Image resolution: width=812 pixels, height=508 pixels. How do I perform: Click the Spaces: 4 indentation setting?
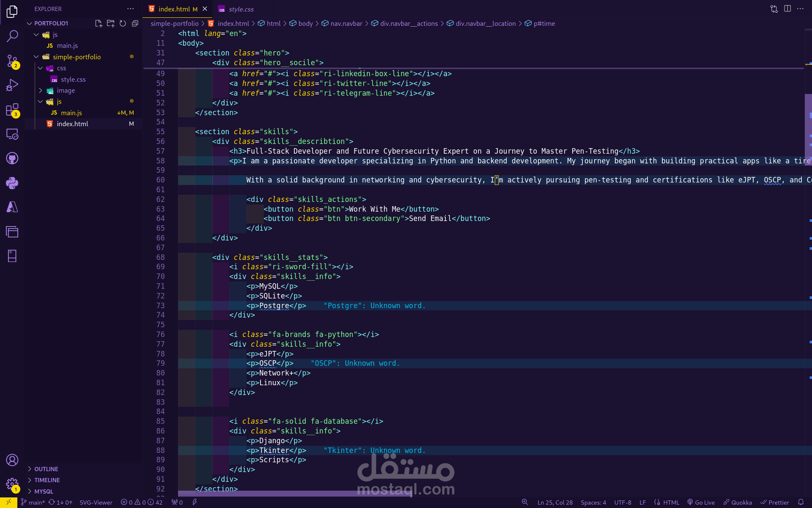coord(593,502)
